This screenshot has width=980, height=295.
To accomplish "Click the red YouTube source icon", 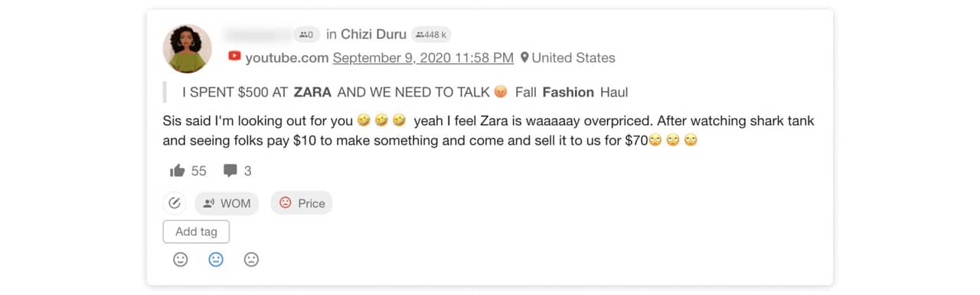I will point(234,57).
